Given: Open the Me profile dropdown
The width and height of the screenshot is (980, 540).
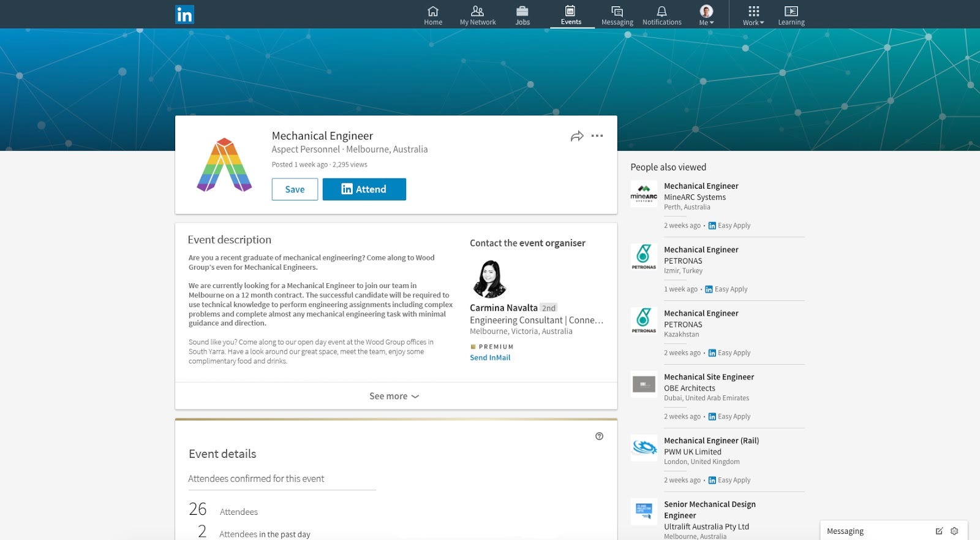Looking at the screenshot, I should [x=706, y=15].
